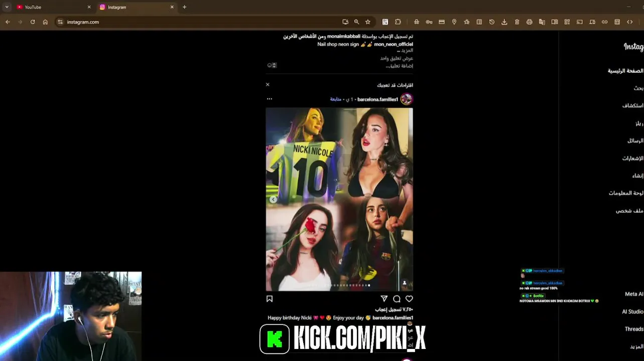644x361 pixels.
Task: Open Search بحث in sidebar
Action: click(x=638, y=88)
